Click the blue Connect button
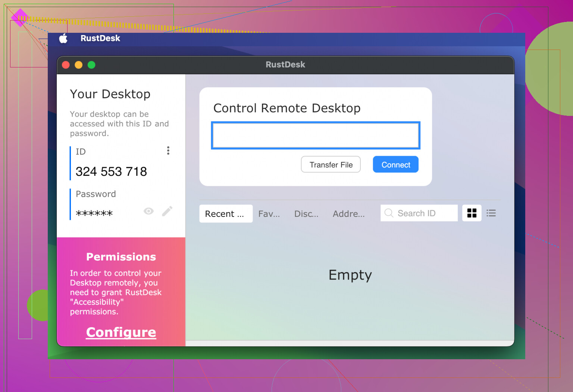573x392 pixels. [x=396, y=164]
